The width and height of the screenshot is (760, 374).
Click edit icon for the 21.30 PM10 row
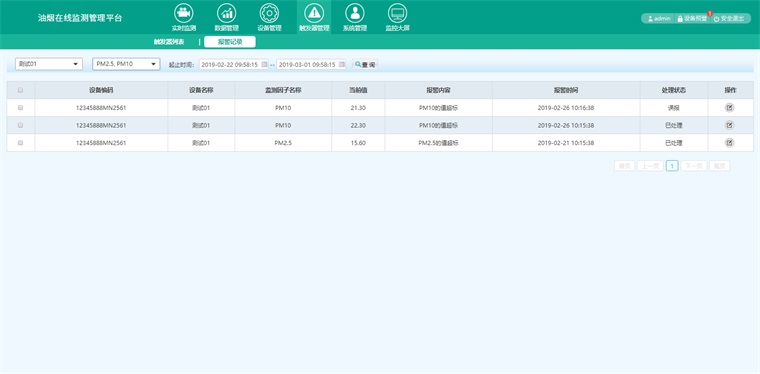point(729,108)
